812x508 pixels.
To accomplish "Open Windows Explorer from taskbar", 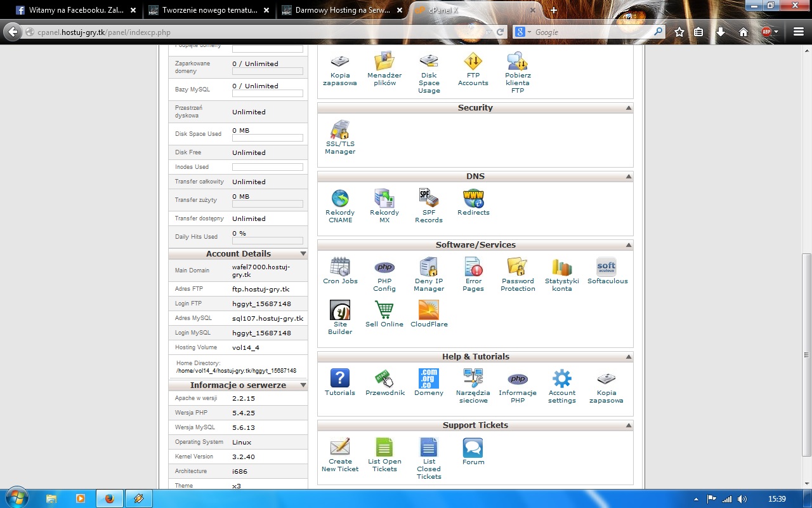I will (x=52, y=498).
